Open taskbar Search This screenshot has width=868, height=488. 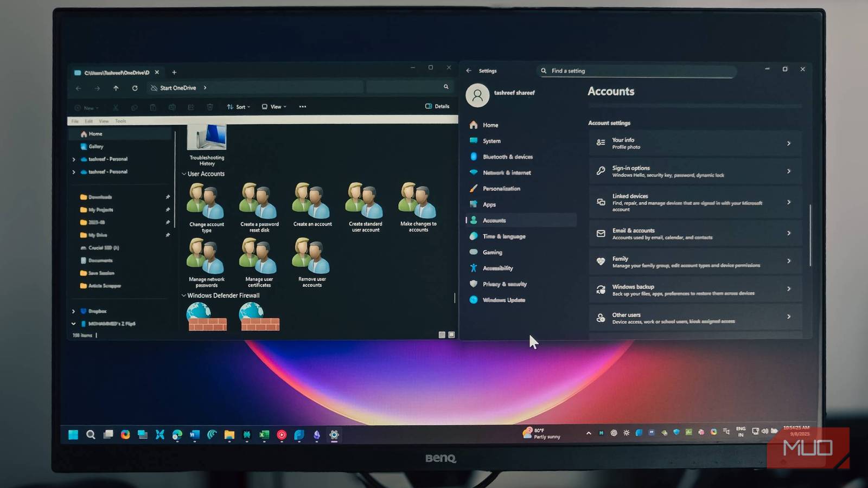click(91, 434)
